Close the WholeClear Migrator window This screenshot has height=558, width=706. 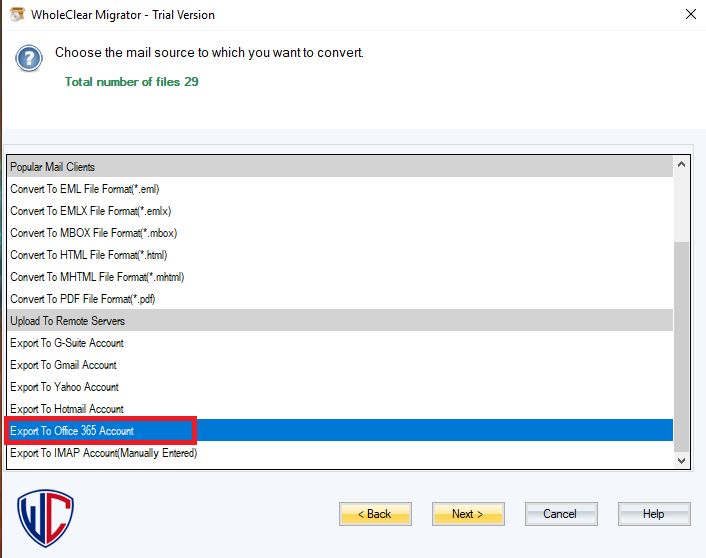pyautogui.click(x=690, y=15)
